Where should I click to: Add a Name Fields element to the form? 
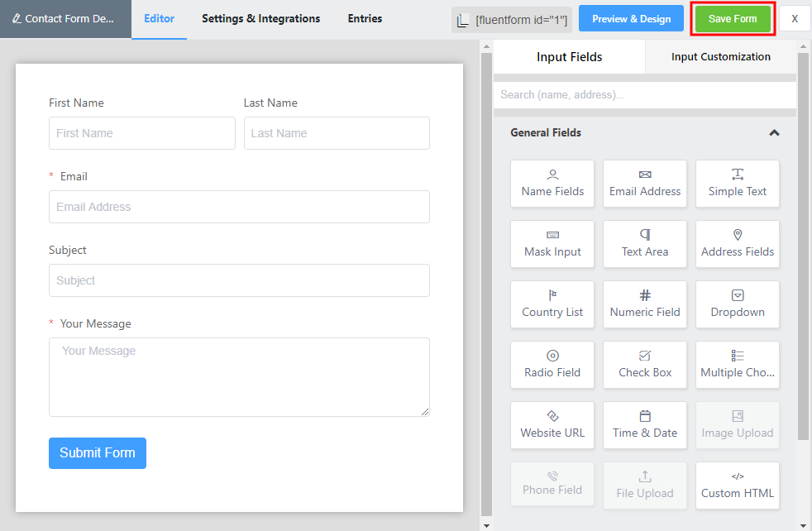pyautogui.click(x=552, y=184)
